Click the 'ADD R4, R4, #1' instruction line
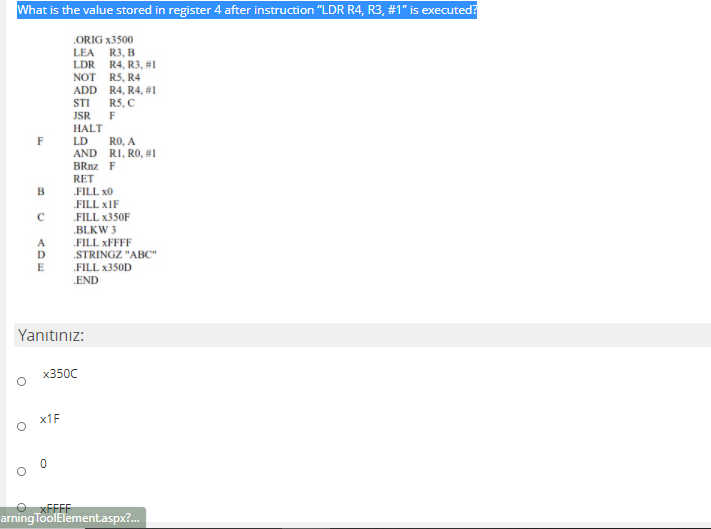711x529 pixels. (115, 90)
